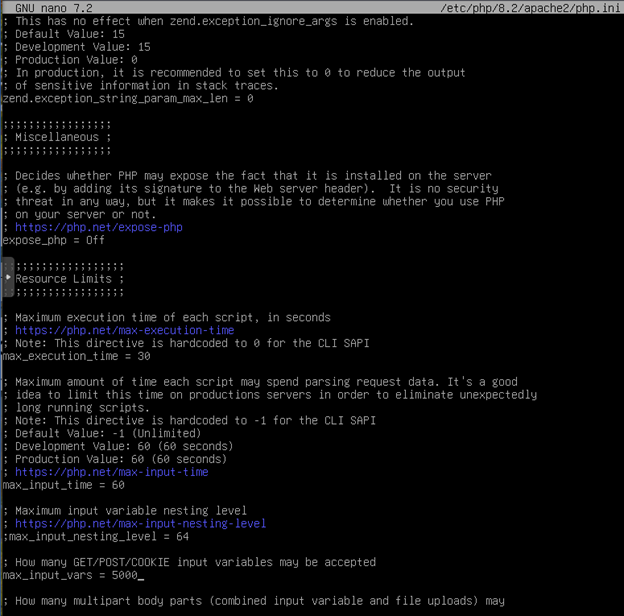Click the zend.exception_string_param_max_len = 0 line

127,99
